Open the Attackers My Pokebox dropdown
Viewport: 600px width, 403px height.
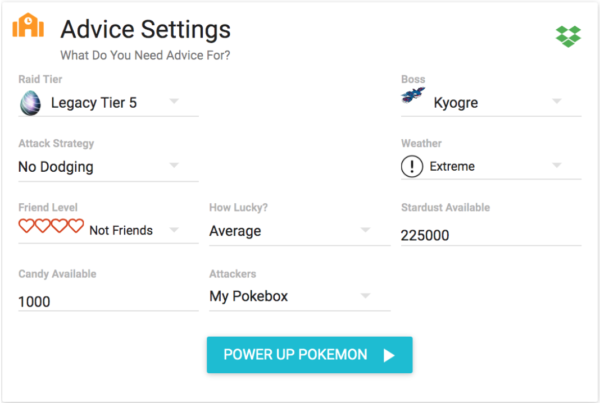366,296
